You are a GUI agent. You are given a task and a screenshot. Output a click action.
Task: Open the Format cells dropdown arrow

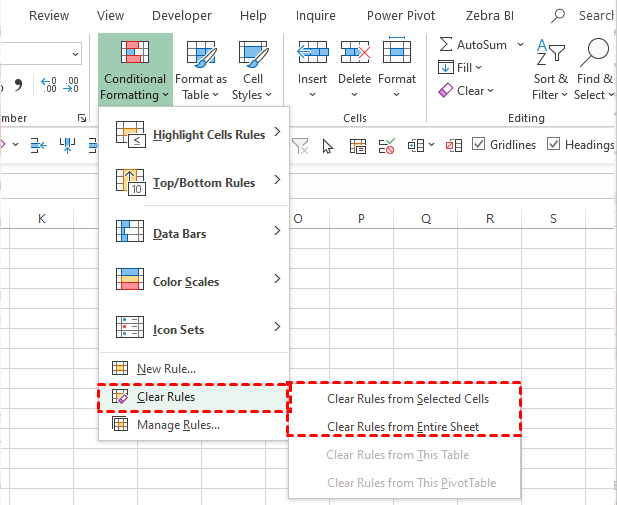(397, 94)
